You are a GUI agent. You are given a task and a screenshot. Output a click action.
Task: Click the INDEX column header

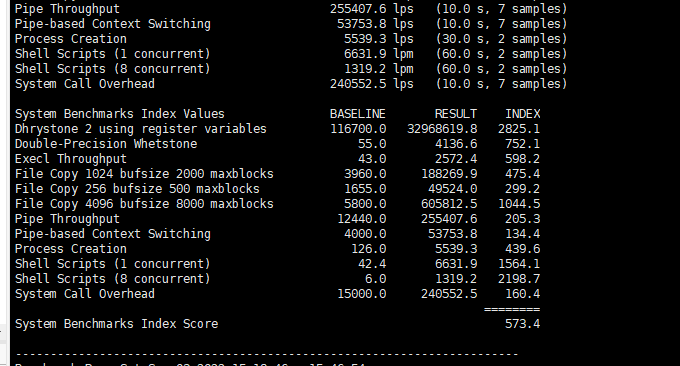tap(523, 114)
